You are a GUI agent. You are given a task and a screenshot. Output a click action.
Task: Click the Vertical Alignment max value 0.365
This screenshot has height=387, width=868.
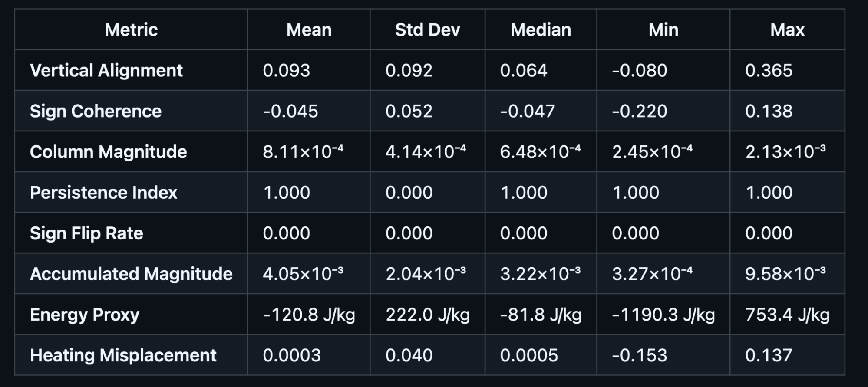coord(769,71)
